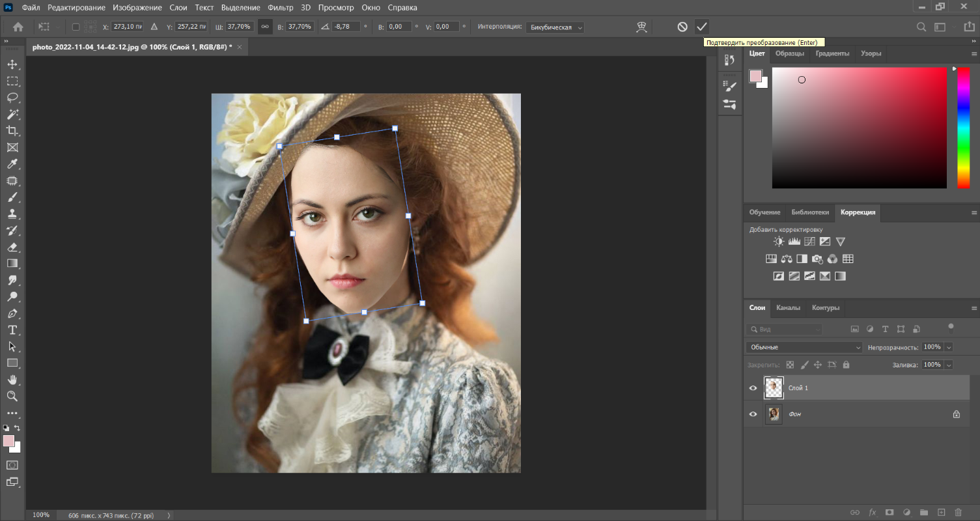The image size is (980, 521).
Task: Toggle Quick Mask mode
Action: click(12, 465)
